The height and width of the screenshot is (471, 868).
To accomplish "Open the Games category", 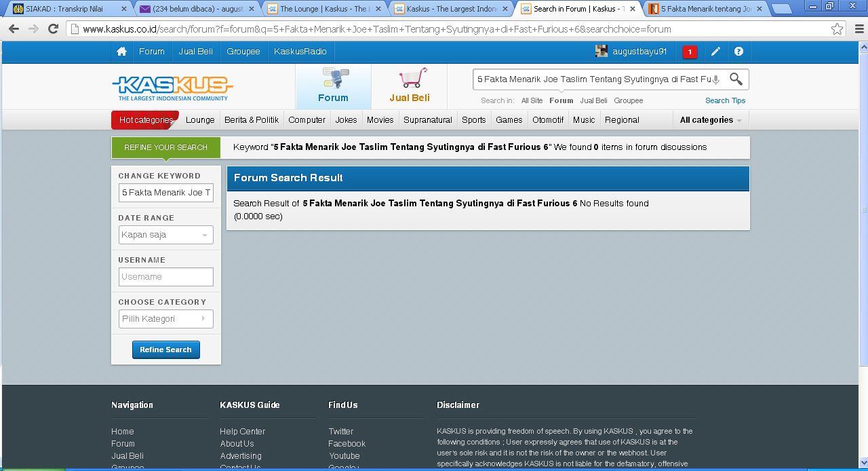I will 509,120.
